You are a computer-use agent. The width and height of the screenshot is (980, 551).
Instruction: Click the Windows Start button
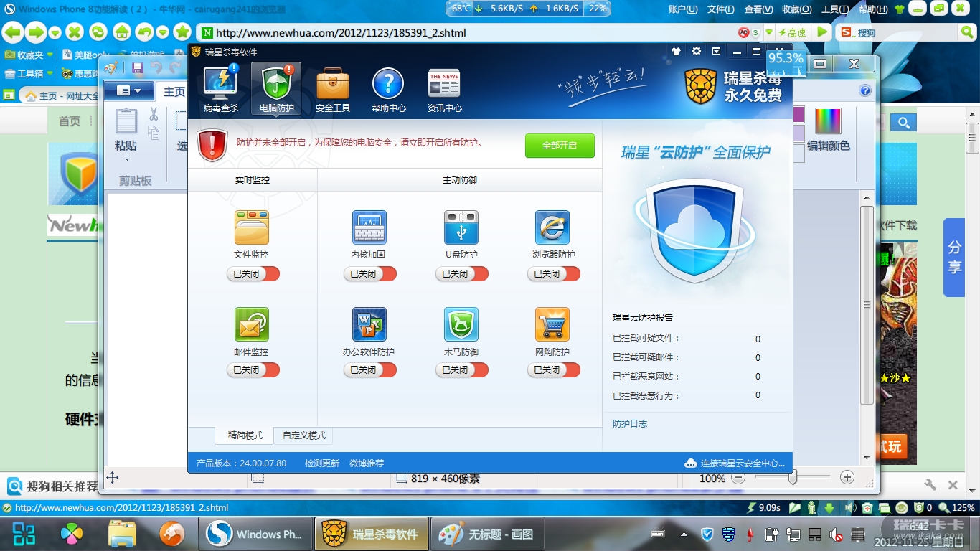(x=24, y=534)
